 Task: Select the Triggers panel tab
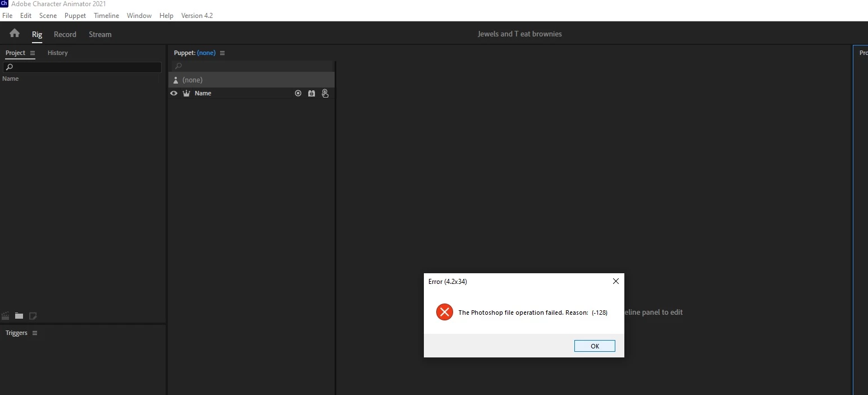tap(16, 333)
